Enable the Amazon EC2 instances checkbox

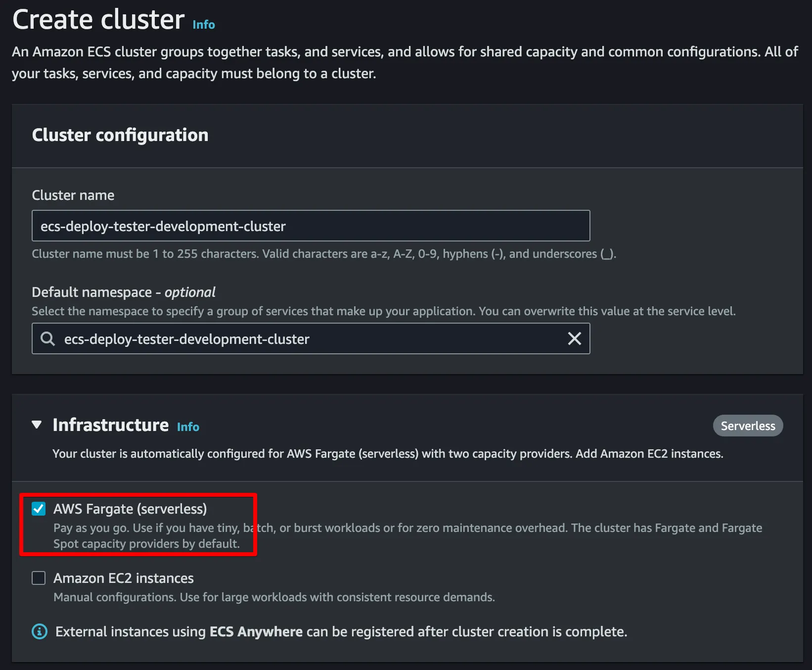pos(39,578)
